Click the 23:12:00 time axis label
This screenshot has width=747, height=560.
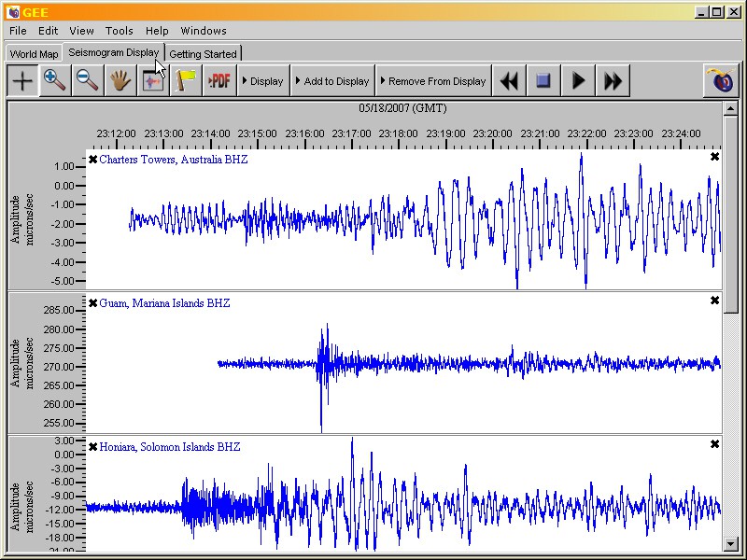pos(116,133)
